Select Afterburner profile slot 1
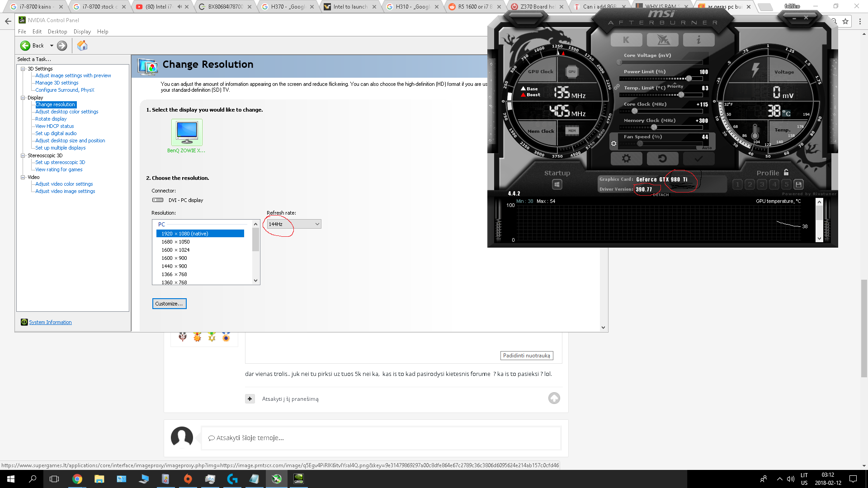This screenshot has height=488, width=868. point(737,184)
